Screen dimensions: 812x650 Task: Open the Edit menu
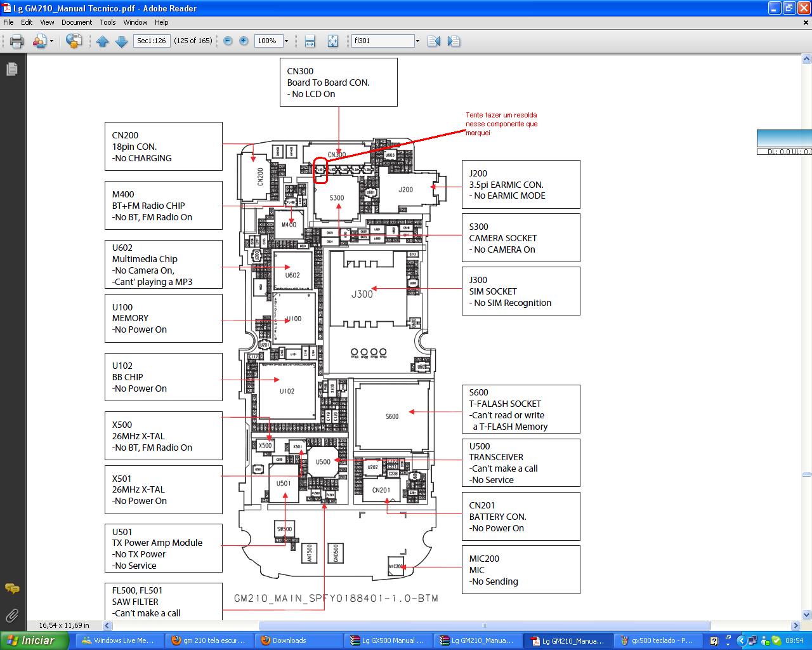[27, 22]
